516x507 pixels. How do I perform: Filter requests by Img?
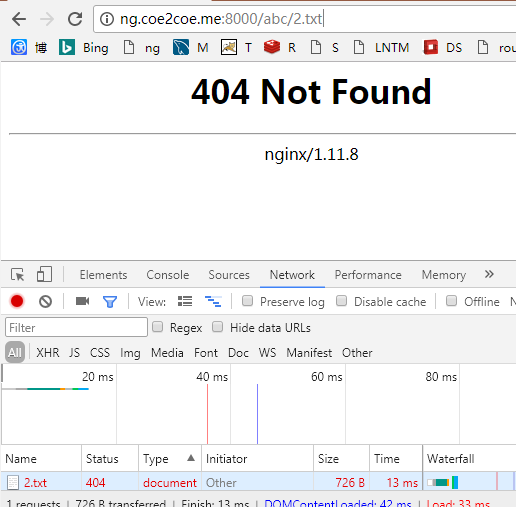130,353
